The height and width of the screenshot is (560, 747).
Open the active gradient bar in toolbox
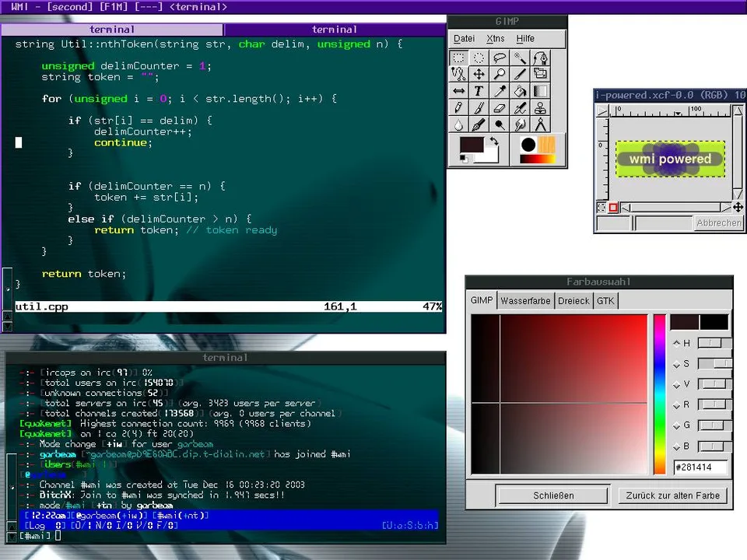(538, 159)
